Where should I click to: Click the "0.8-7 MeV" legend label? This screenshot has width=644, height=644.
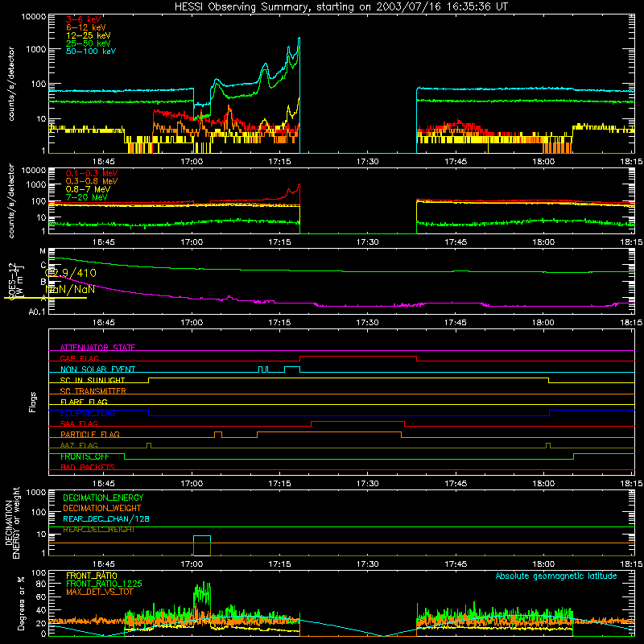pos(88,189)
